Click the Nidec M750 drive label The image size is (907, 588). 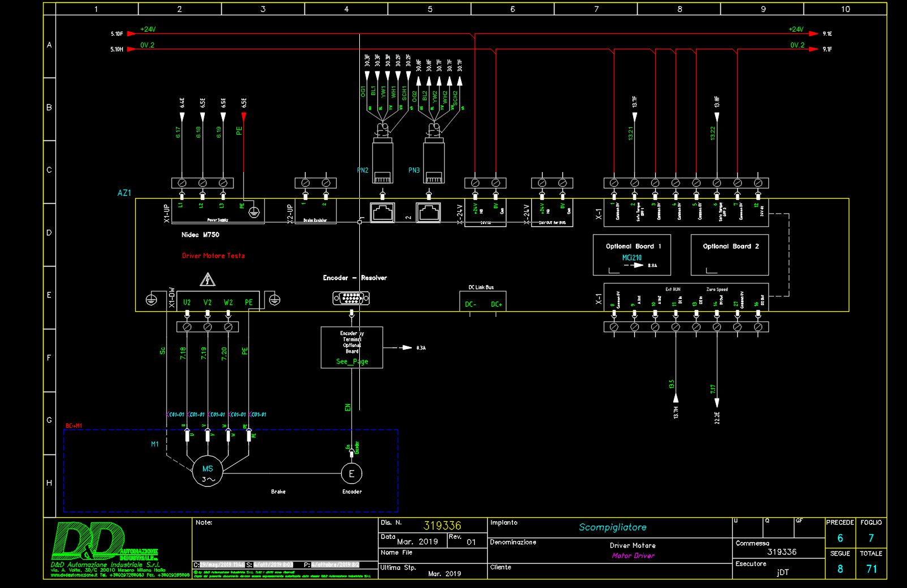click(200, 235)
